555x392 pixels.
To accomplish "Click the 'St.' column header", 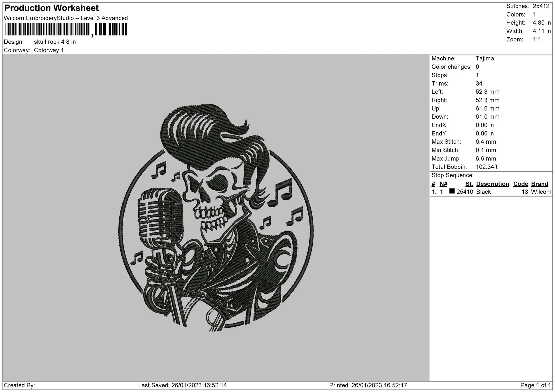I will click(469, 184).
